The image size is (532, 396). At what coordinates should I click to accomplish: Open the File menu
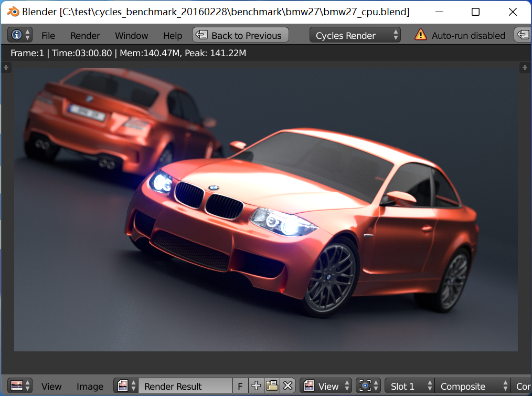pyautogui.click(x=48, y=36)
